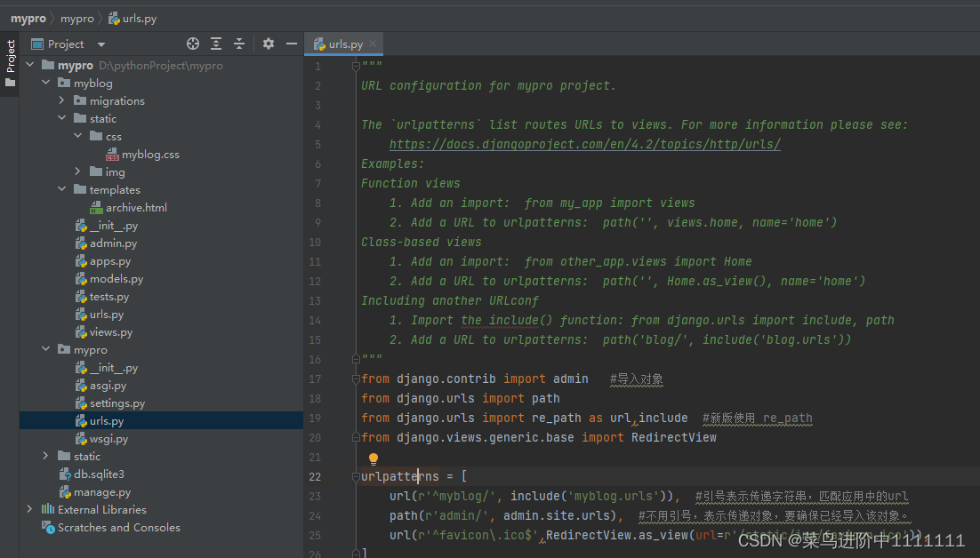Image resolution: width=980 pixels, height=558 pixels.
Task: Collapse the inner mypro package folder
Action: [x=45, y=349]
